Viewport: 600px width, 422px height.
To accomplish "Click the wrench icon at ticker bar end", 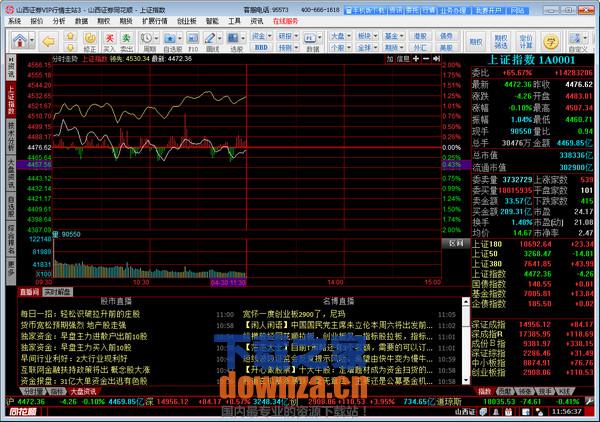I will (x=590, y=401).
